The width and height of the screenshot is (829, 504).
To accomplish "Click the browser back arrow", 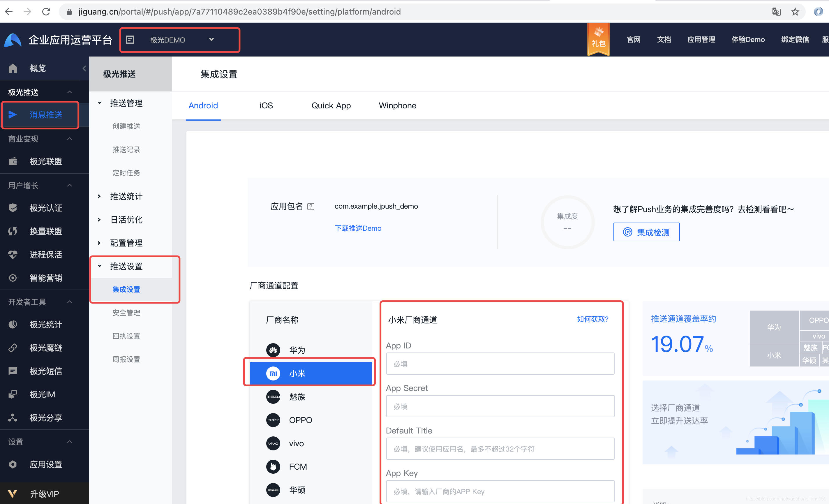I will 9,12.
